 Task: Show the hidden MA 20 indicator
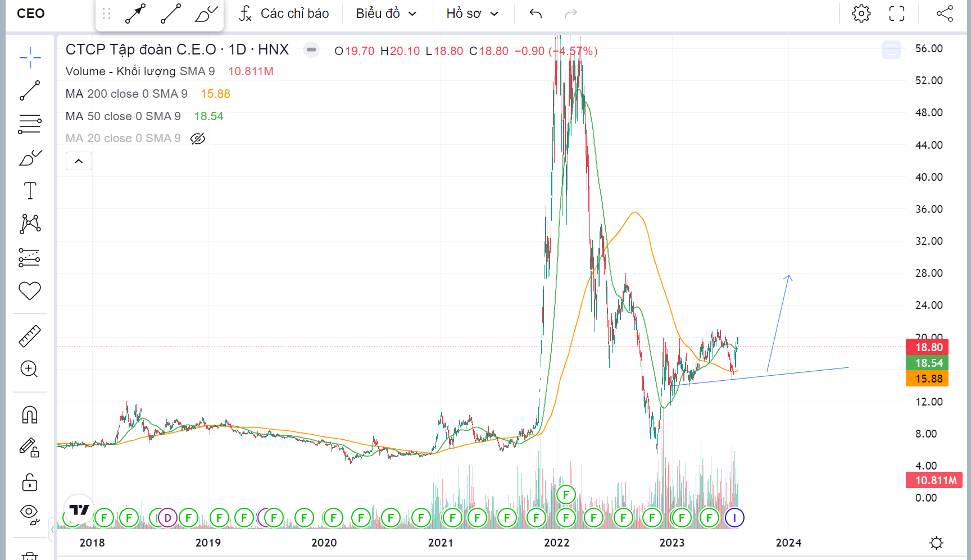(198, 139)
